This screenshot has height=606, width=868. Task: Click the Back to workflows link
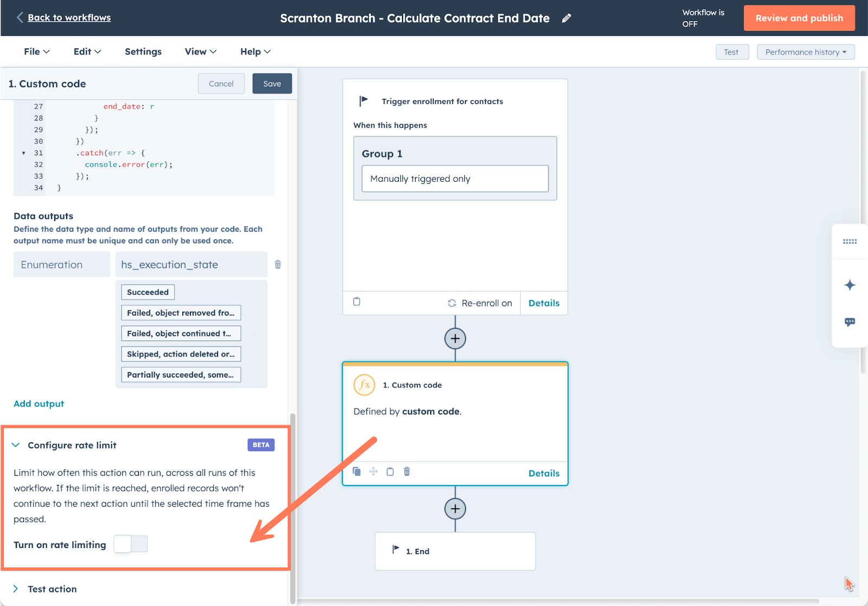coord(69,18)
